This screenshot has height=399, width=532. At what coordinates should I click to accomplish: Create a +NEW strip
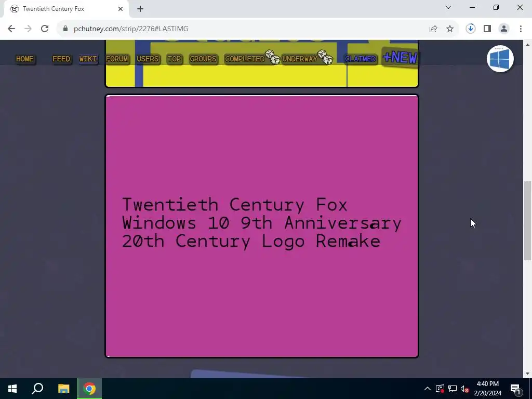point(400,57)
